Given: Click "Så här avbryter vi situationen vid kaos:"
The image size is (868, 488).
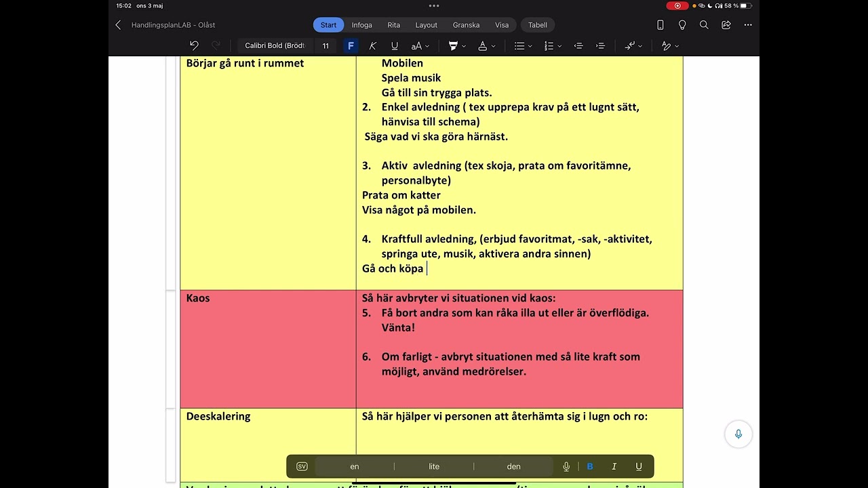Looking at the screenshot, I should coord(459,298).
